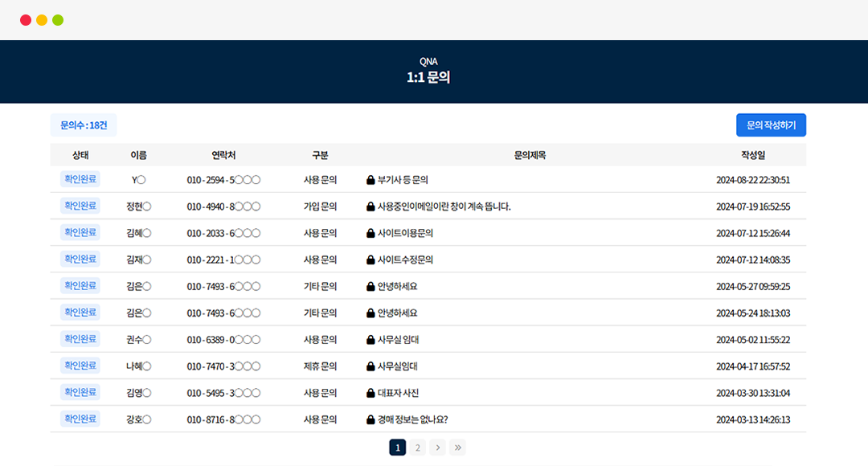Click 확인완료 status badge for 정현○ row
This screenshot has width=868, height=466.
point(80,206)
